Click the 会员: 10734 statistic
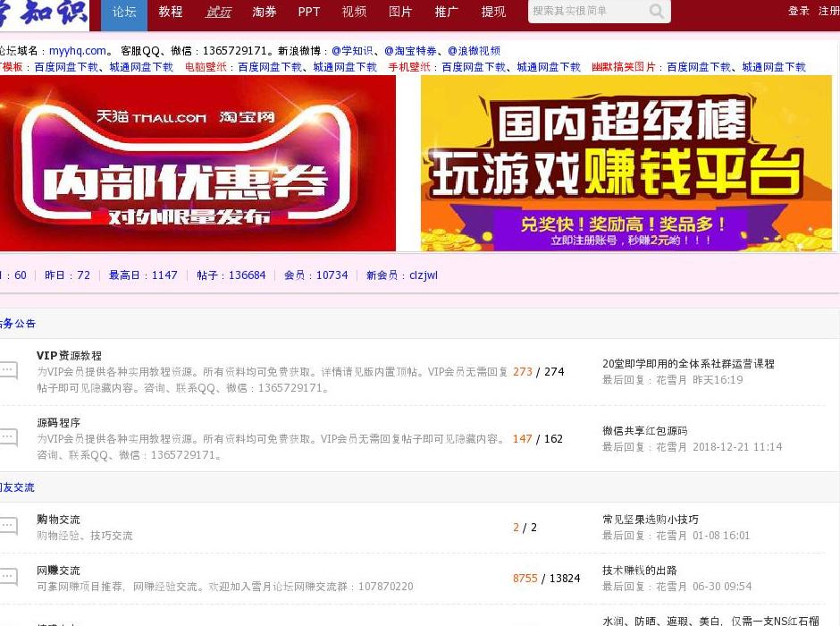 pyautogui.click(x=315, y=275)
